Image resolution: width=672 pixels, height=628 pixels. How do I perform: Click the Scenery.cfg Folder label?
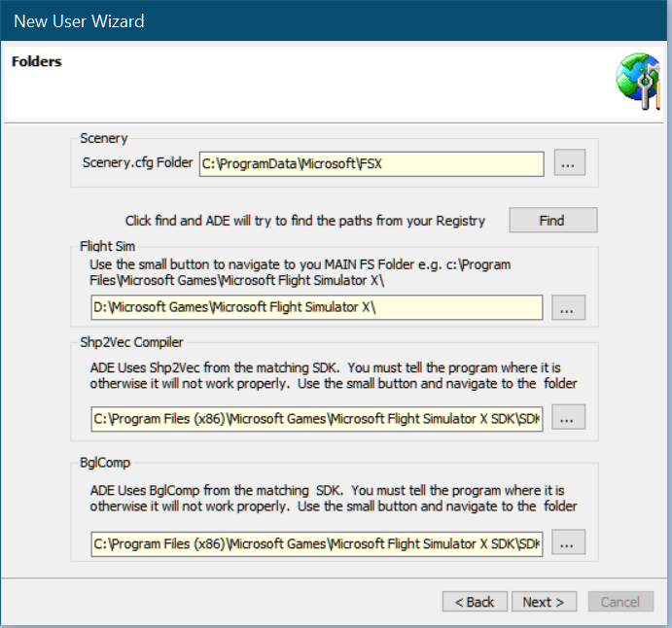138,163
